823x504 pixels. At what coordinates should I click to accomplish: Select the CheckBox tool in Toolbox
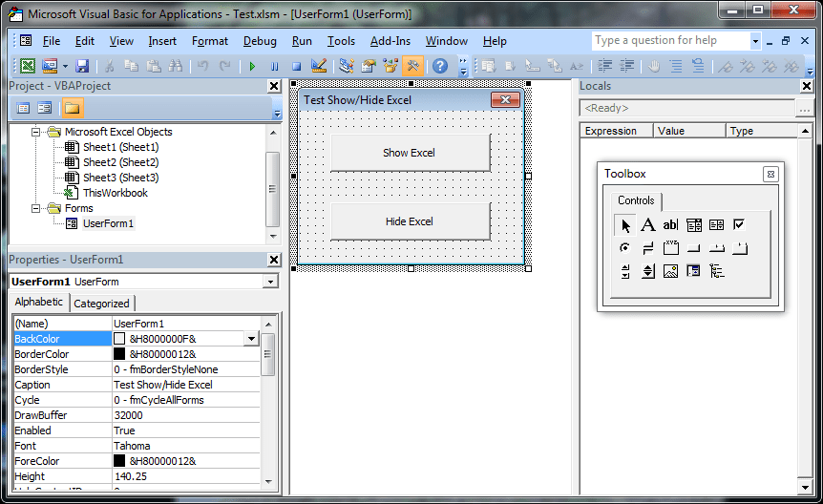pos(739,224)
